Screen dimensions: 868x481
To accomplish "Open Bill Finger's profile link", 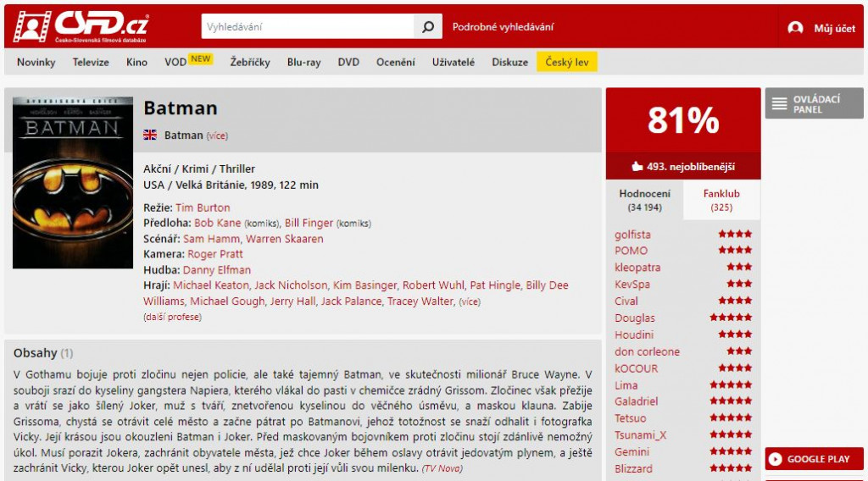I will (x=309, y=224).
